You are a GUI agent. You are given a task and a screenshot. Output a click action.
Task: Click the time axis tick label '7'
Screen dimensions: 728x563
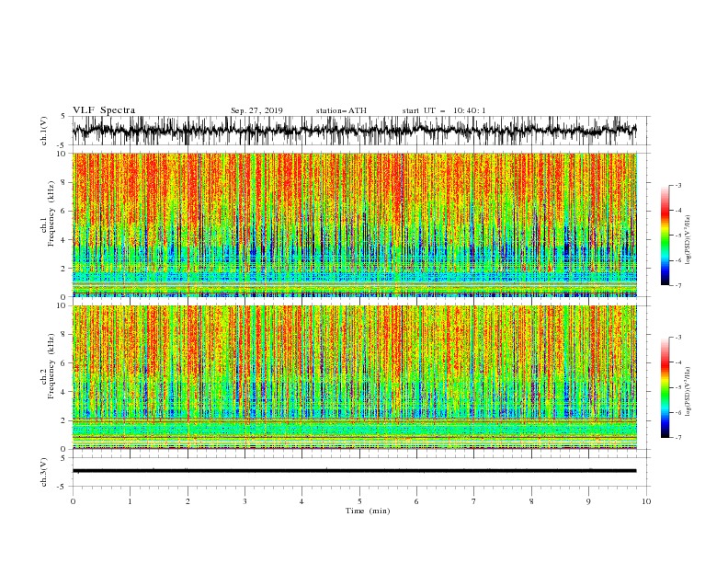pyautogui.click(x=474, y=501)
